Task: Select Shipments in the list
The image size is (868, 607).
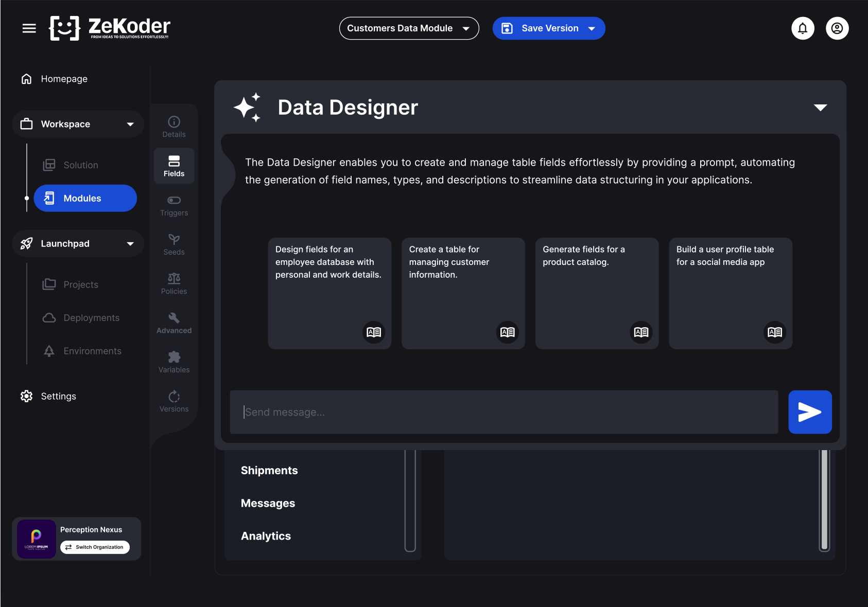Action: [269, 470]
